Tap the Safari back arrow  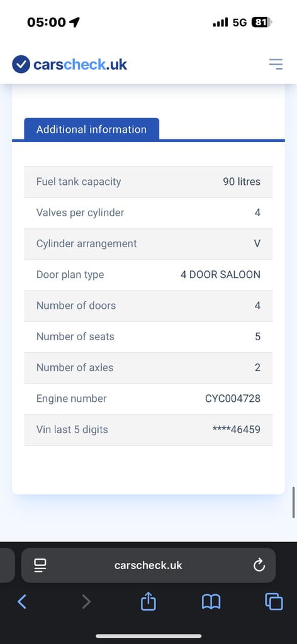[x=22, y=602]
